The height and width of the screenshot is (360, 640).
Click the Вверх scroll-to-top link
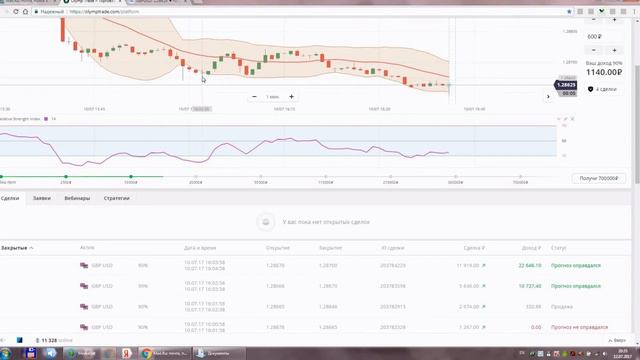point(617,340)
